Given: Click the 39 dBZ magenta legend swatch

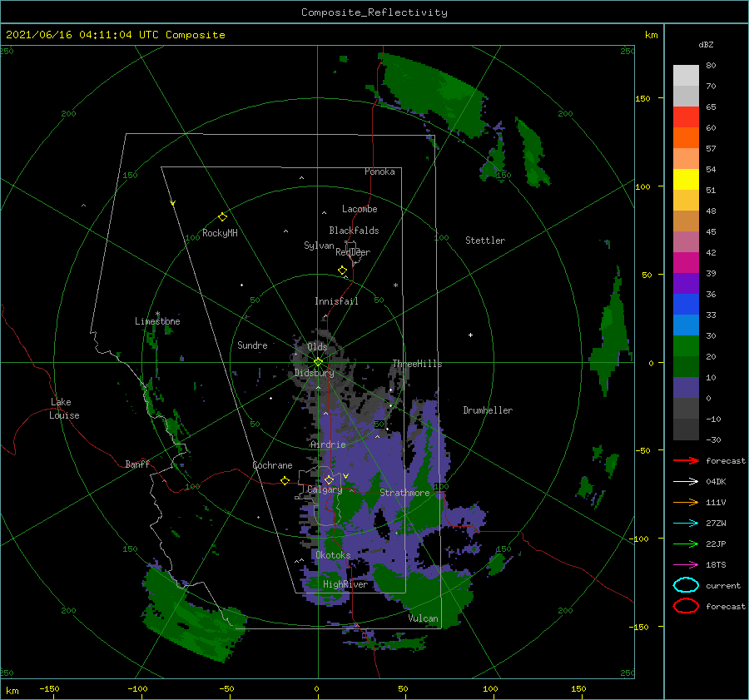Looking at the screenshot, I should pos(686,263).
